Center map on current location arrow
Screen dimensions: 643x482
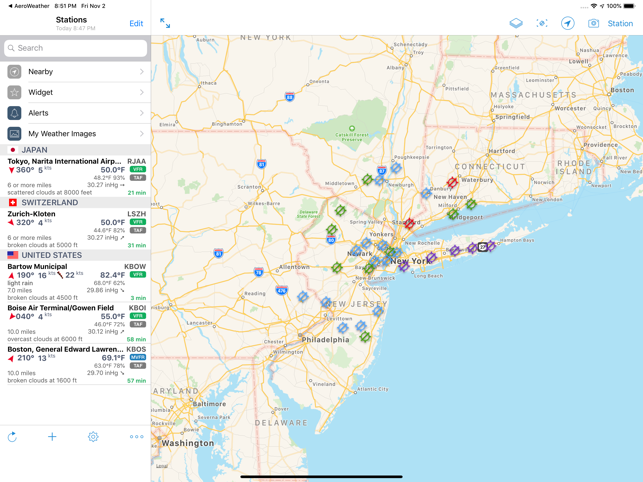point(568,23)
